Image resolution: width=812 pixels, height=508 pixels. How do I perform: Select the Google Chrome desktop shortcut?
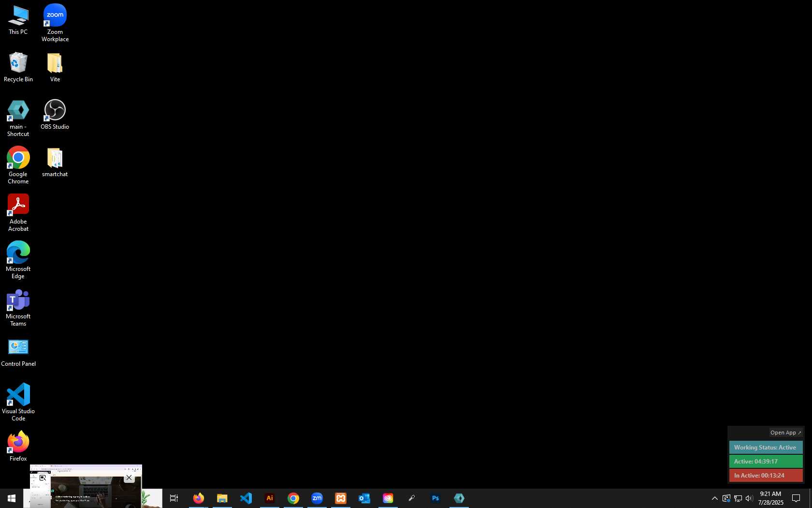click(18, 165)
